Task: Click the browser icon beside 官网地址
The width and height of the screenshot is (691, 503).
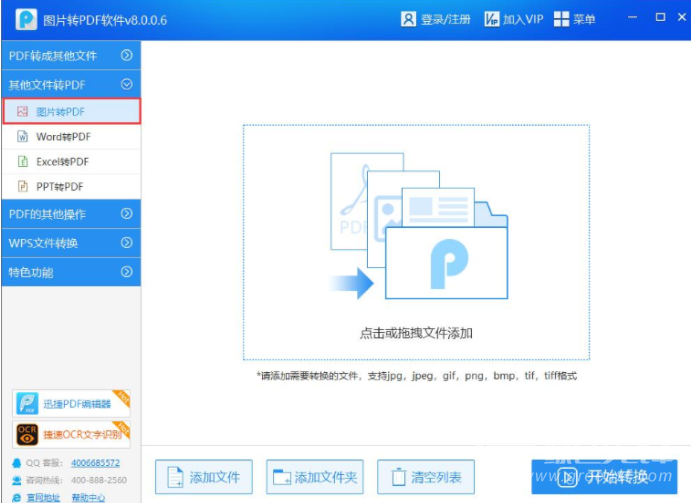Action: (x=17, y=498)
